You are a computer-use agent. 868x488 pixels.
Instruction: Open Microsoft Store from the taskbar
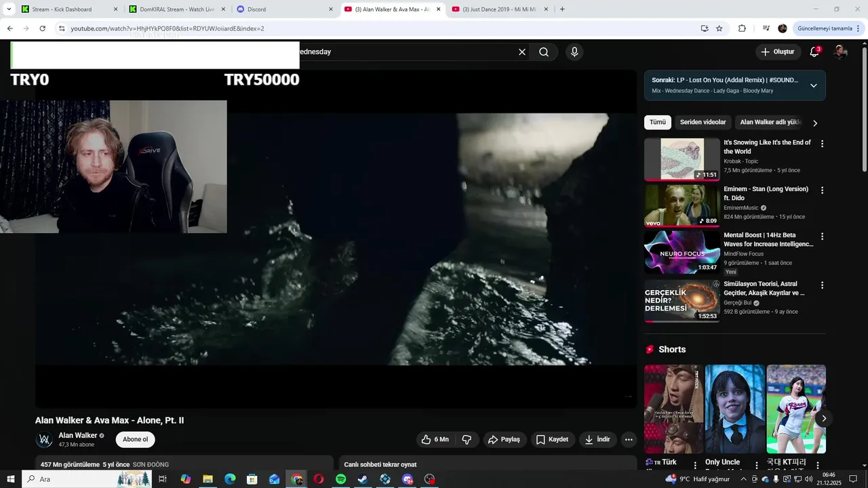(x=252, y=479)
